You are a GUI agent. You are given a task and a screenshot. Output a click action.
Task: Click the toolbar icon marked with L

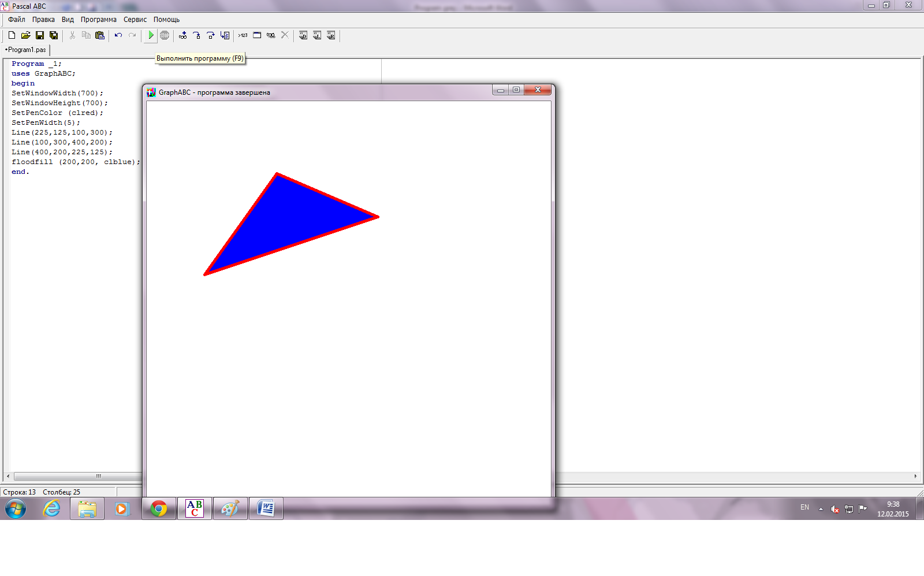[x=317, y=35]
